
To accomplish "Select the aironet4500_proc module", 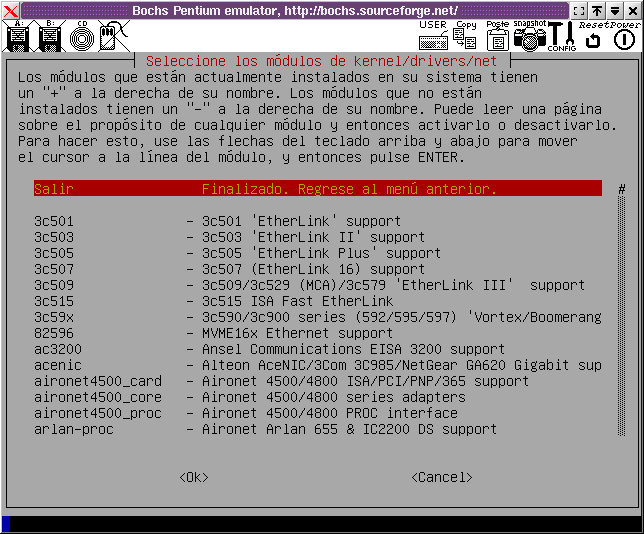I will pyautogui.click(x=318, y=413).
